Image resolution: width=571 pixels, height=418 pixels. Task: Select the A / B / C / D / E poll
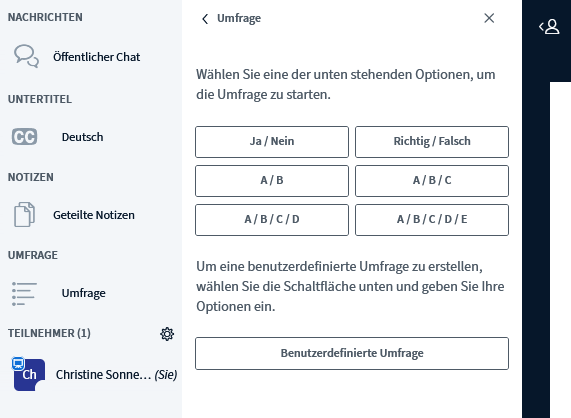[432, 220]
